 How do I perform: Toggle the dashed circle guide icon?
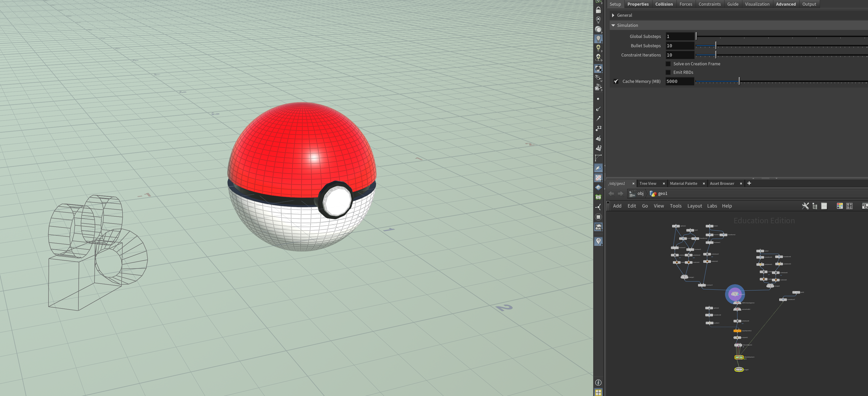[x=598, y=217]
